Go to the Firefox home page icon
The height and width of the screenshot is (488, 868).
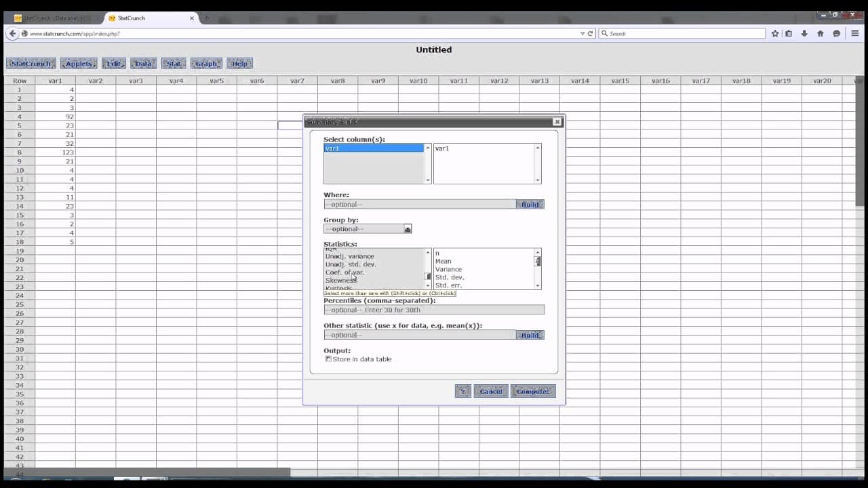pos(821,33)
